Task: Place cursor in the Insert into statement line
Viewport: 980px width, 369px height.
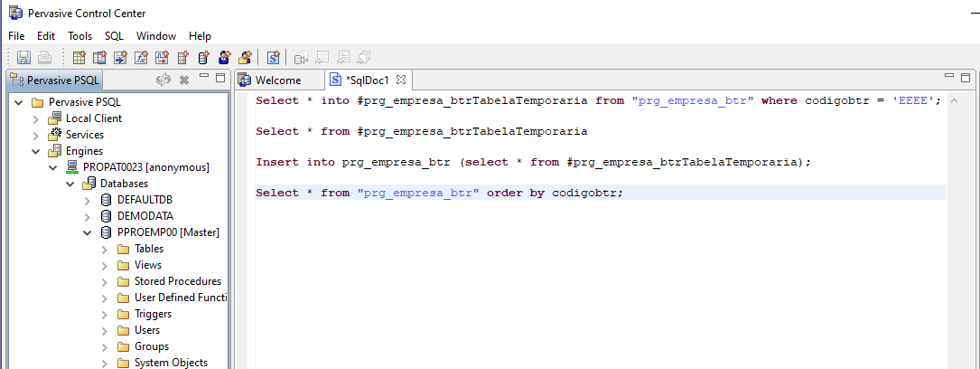Action: [533, 162]
